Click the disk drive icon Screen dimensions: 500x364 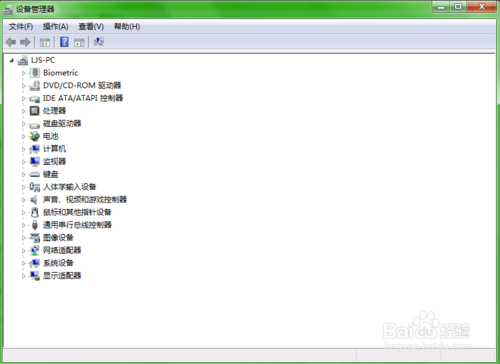(x=35, y=125)
